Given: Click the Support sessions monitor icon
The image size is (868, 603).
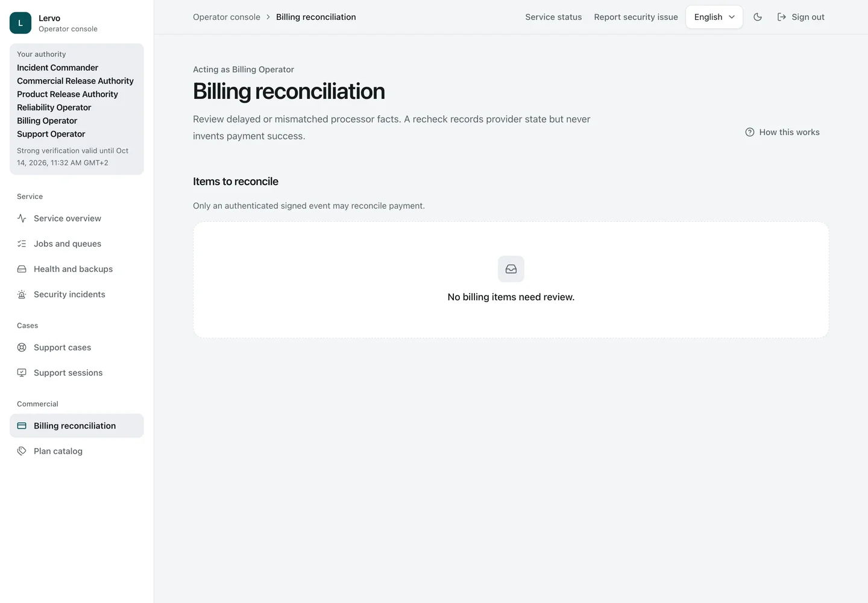Looking at the screenshot, I should pyautogui.click(x=22, y=373).
